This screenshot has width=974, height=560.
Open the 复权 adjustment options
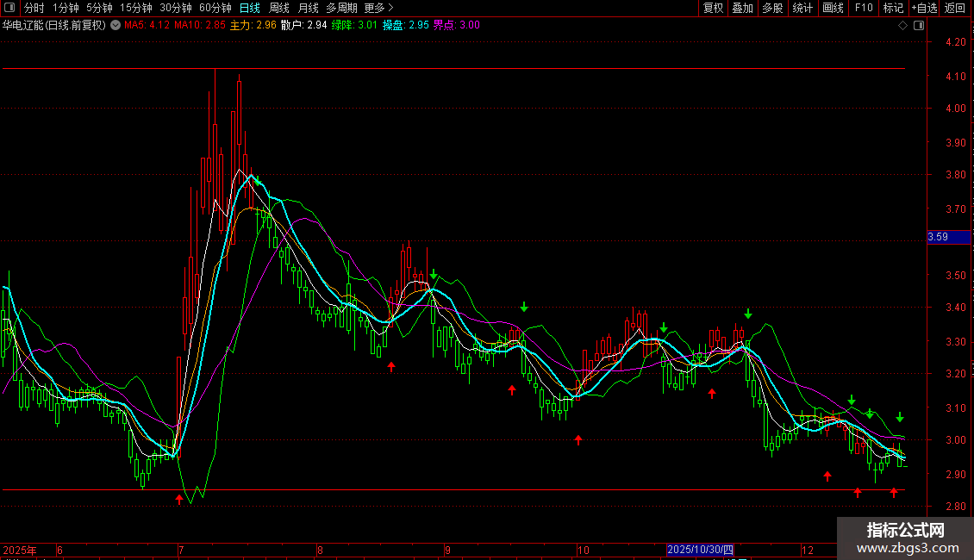point(713,8)
